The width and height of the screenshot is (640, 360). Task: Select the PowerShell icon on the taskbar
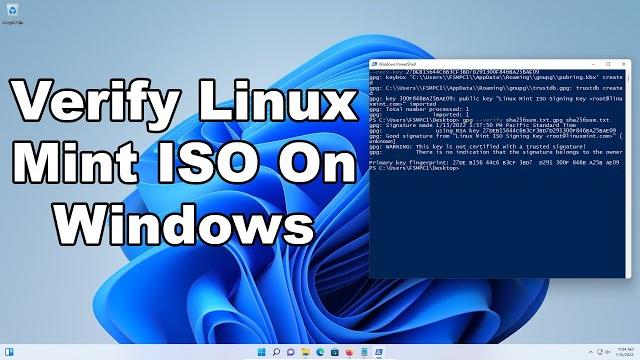pos(379,352)
